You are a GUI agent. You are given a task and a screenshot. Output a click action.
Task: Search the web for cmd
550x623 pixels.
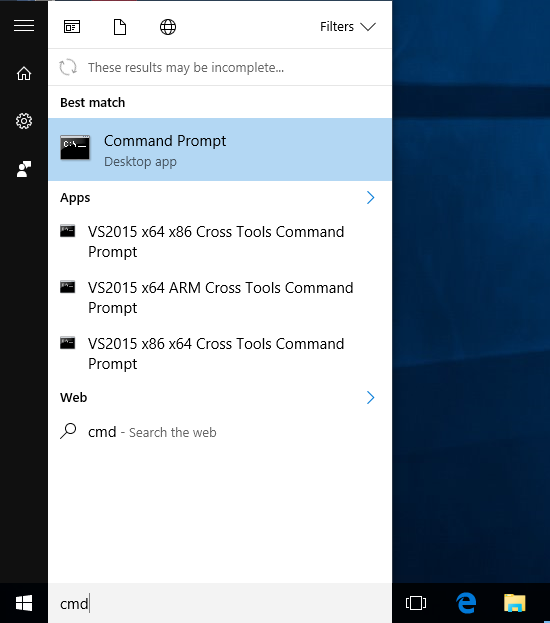point(220,432)
